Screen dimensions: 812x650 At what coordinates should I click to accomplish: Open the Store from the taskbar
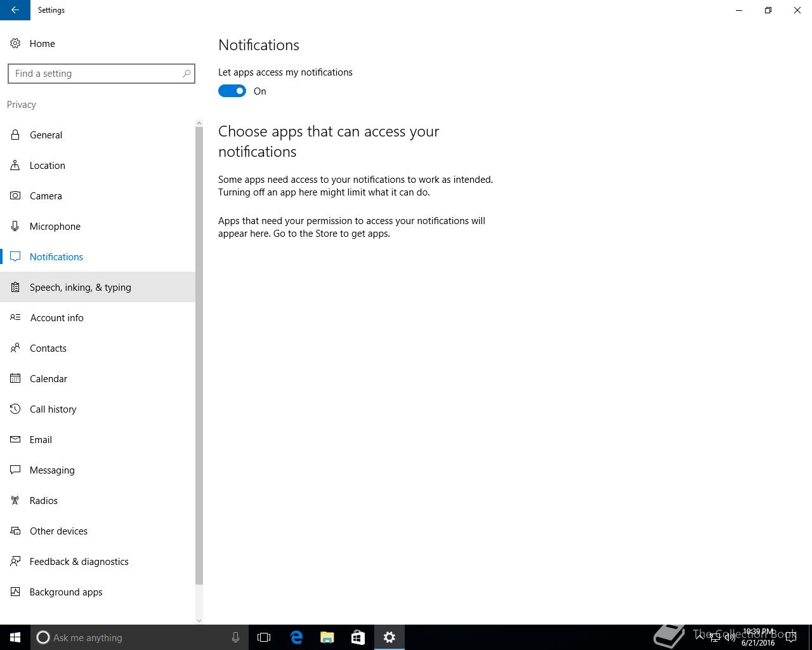tap(358, 637)
